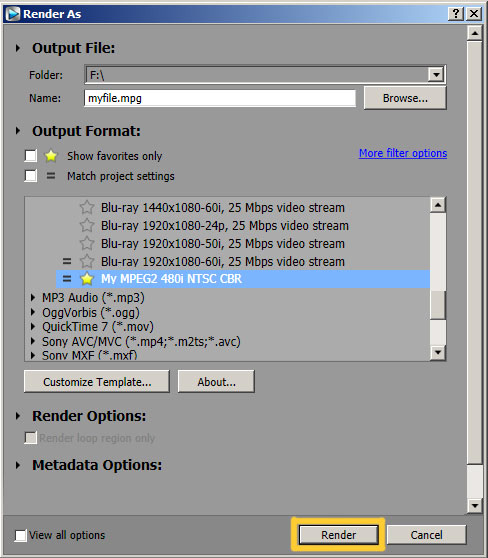Screen dimensions: 488x558
Task: Expand OggVorbis (*.ogg) format group
Action: (x=33, y=312)
